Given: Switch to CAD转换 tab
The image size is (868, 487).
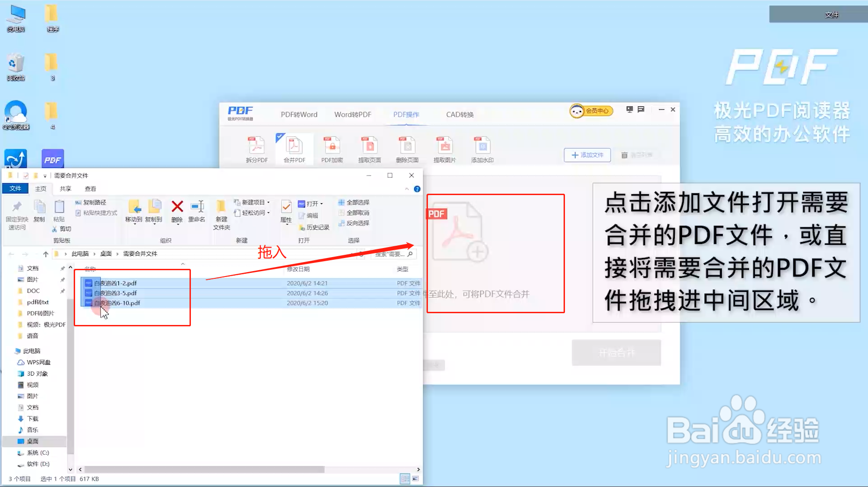Looking at the screenshot, I should click(460, 115).
